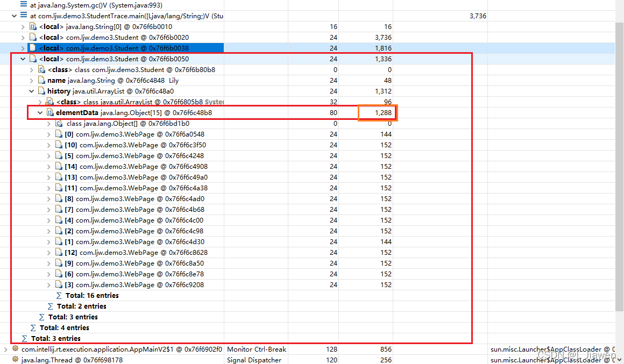
Task: Click Signal Dispatcher thread name cell
Action: coord(254,360)
